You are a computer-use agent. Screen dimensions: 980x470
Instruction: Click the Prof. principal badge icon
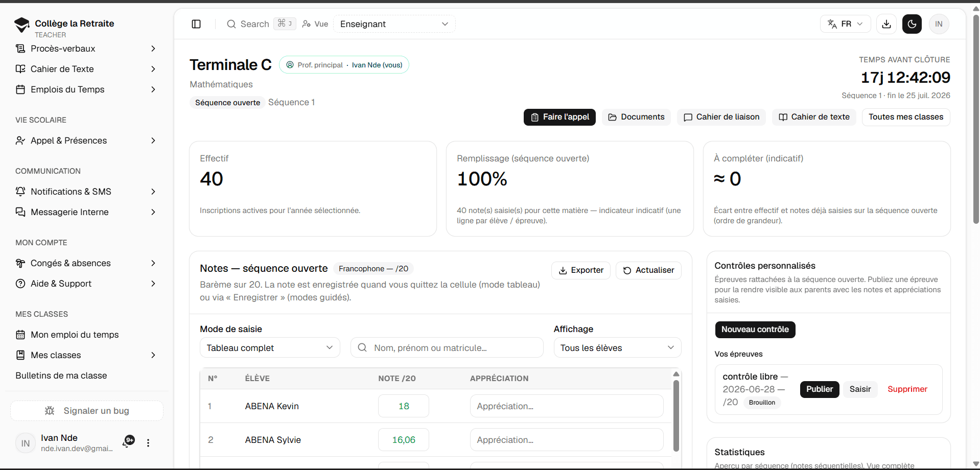tap(290, 65)
